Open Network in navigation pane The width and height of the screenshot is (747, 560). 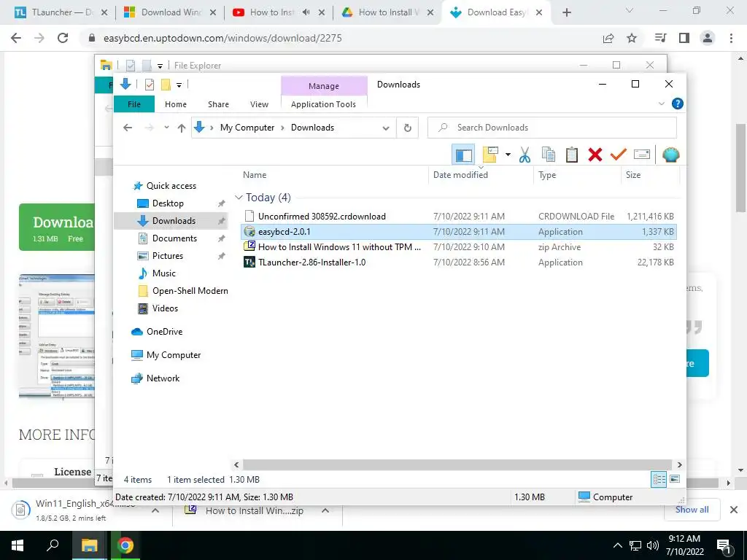coord(163,378)
